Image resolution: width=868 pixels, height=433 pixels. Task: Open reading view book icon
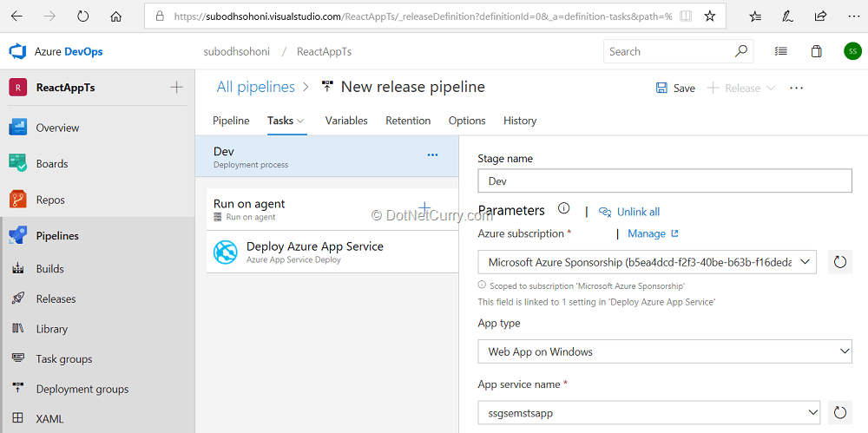[x=686, y=16]
